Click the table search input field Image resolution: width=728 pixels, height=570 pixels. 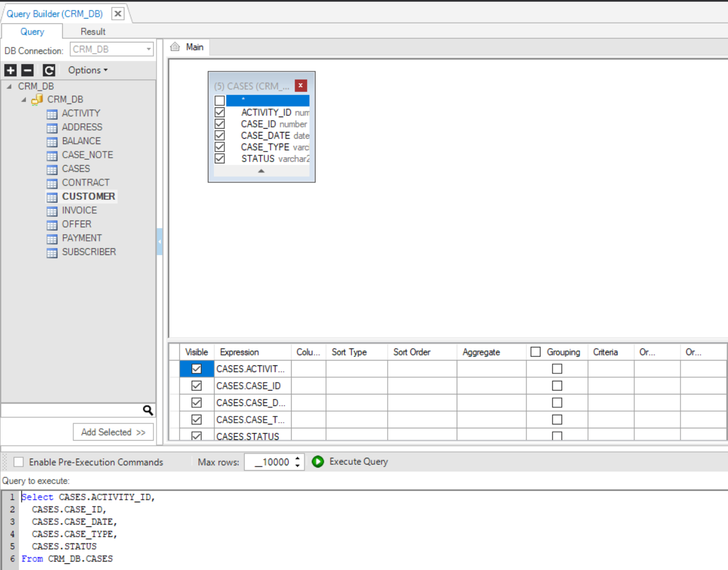point(71,410)
